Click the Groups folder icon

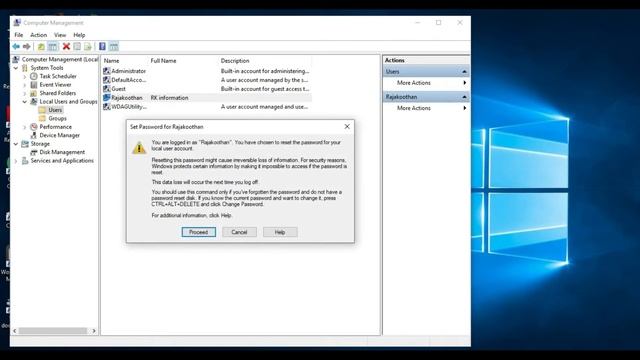[x=42, y=118]
